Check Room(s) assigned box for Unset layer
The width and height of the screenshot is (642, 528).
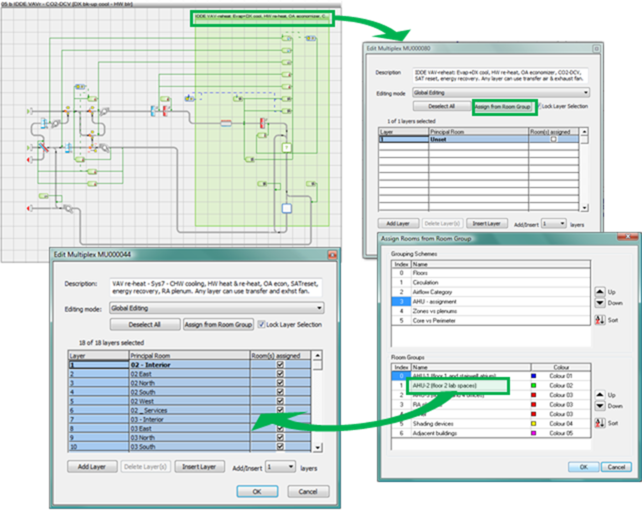click(553, 140)
